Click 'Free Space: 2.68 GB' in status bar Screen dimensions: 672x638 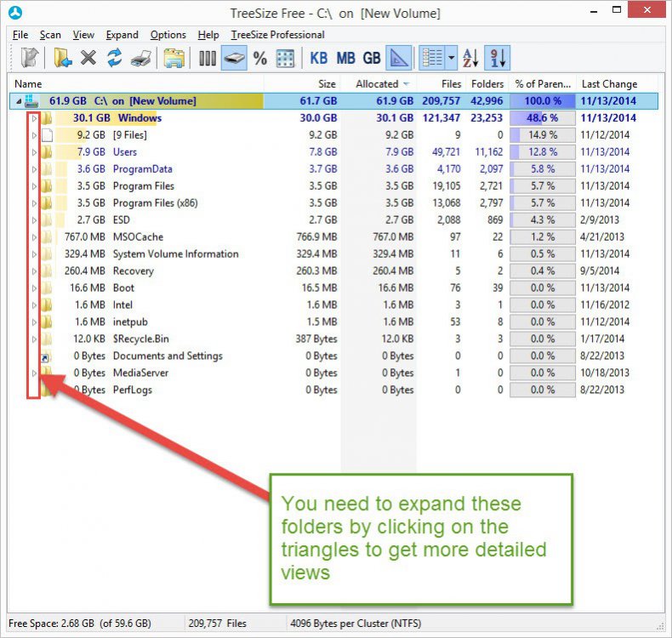[x=51, y=623]
